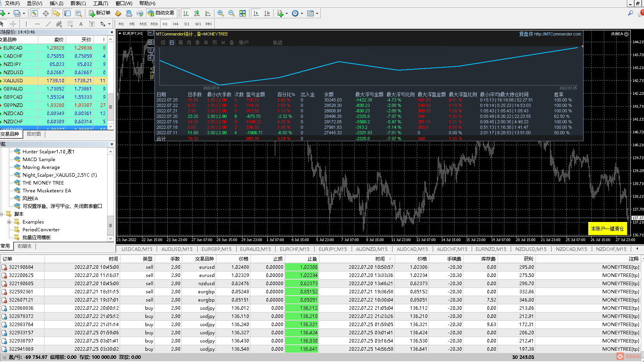This screenshot has height=362, width=644.
Task: Zoom out on the chart
Action: coord(232,13)
